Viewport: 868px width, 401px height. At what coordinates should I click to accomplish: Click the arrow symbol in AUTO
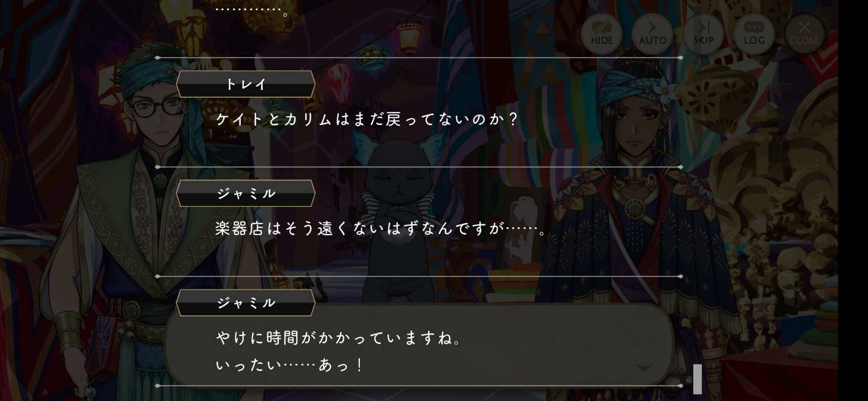point(652,27)
